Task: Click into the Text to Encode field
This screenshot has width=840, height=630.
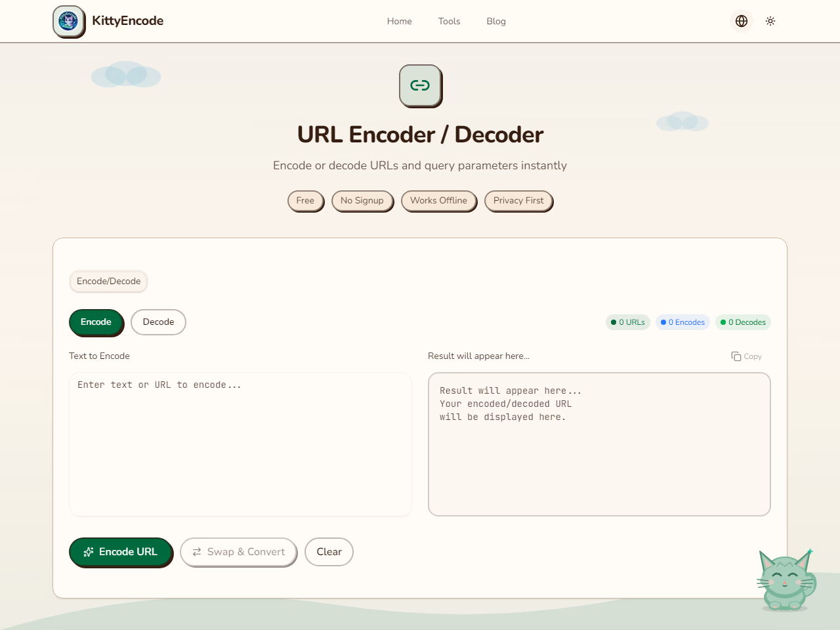Action: (x=240, y=444)
